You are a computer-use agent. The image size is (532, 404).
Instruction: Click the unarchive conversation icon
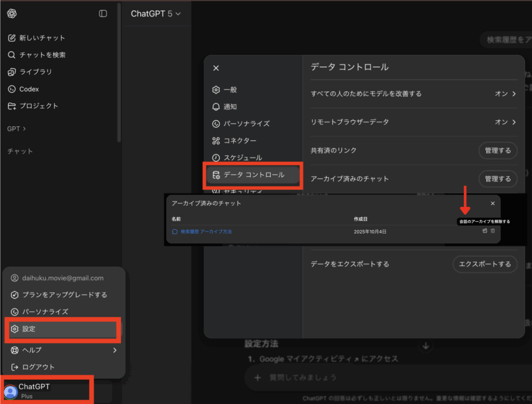tap(485, 231)
